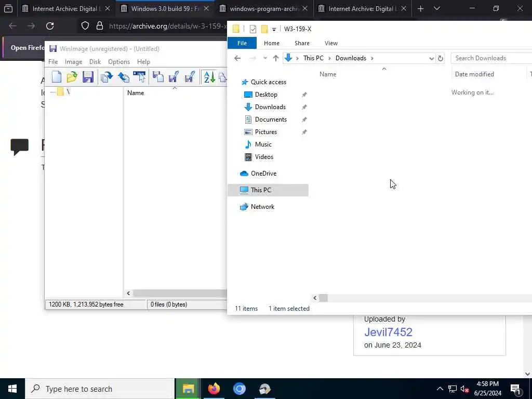This screenshot has height=399, width=532.
Task: Click WinImage New image toolbar icon
Action: 57,77
